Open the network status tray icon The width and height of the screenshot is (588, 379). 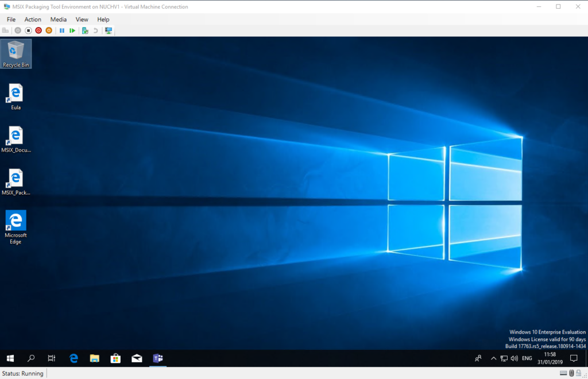(x=504, y=358)
